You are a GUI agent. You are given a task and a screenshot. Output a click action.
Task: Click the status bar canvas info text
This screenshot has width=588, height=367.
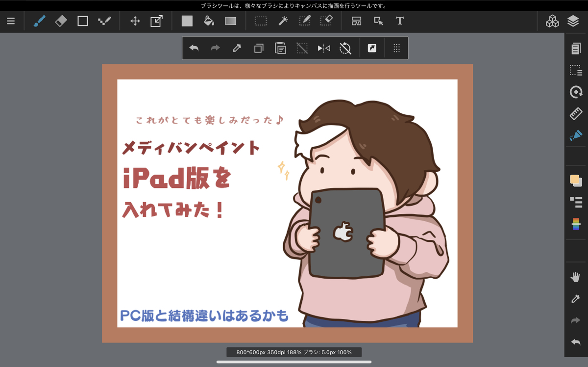pos(294,352)
